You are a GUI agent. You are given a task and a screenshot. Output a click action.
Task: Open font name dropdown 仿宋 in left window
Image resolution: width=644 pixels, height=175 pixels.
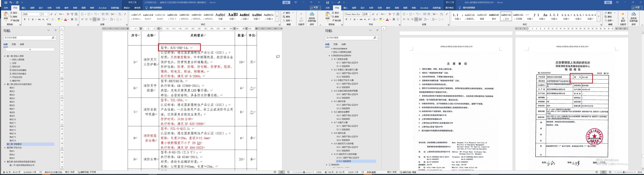pyautogui.click(x=40, y=14)
